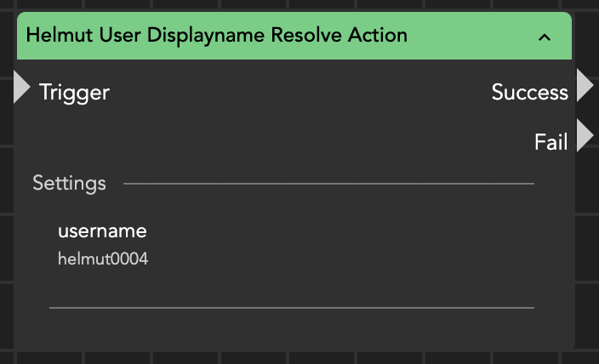Select the username parameter label
The width and height of the screenshot is (599, 364).
102,230
